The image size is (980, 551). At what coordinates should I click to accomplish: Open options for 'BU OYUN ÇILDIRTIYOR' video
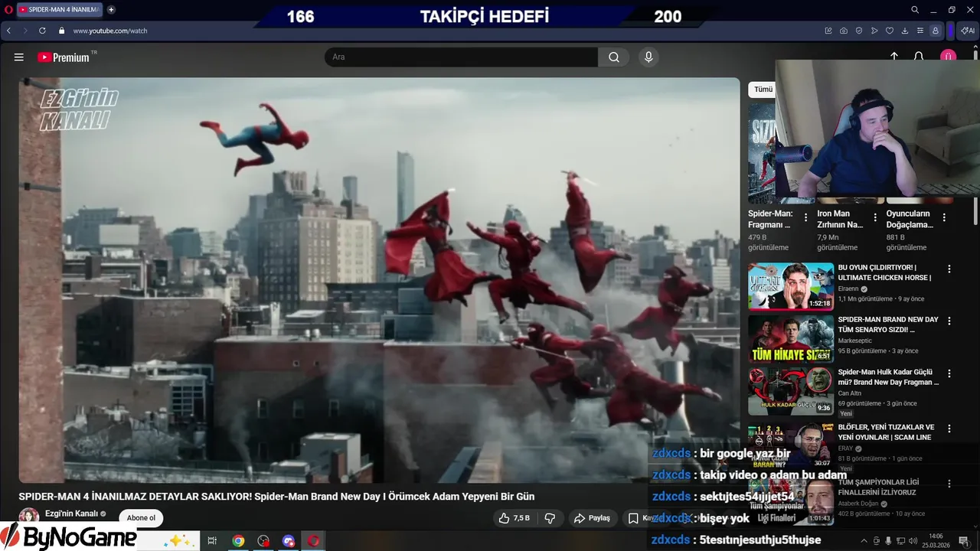949,269
